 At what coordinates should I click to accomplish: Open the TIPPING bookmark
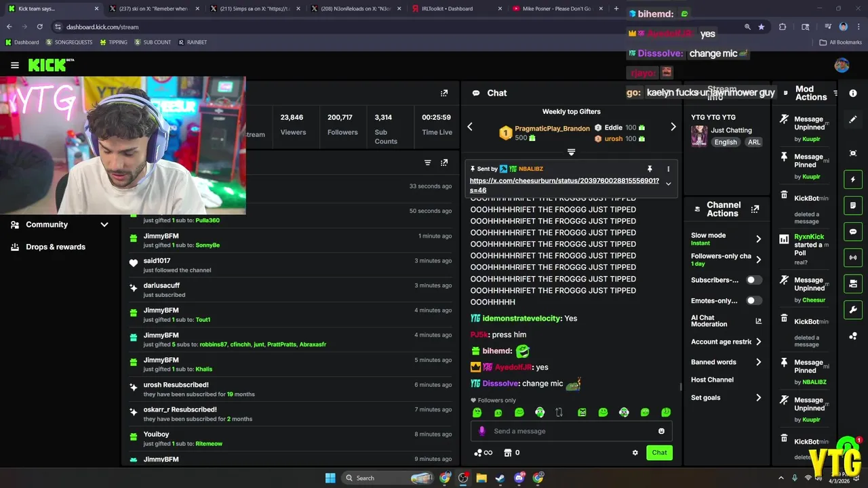[x=113, y=42]
